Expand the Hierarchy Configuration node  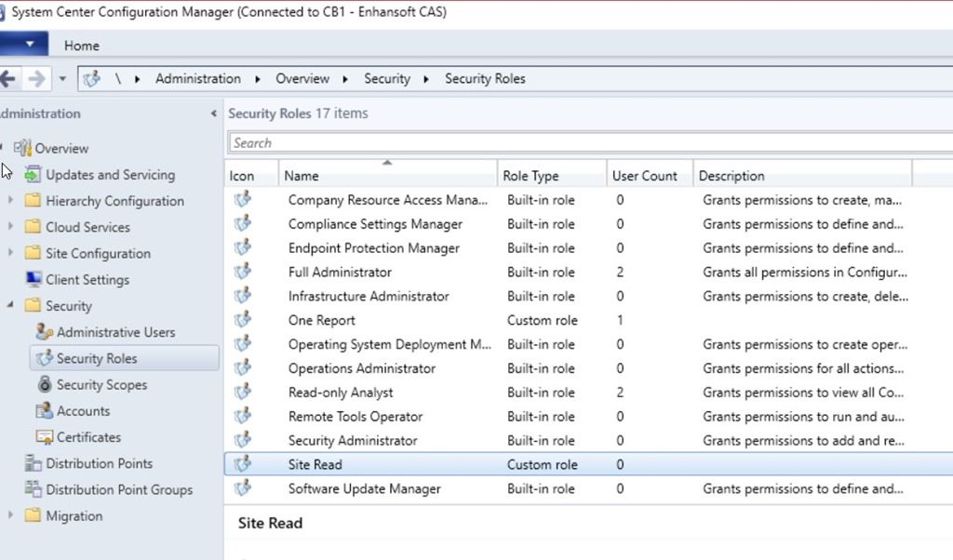pyautogui.click(x=10, y=200)
